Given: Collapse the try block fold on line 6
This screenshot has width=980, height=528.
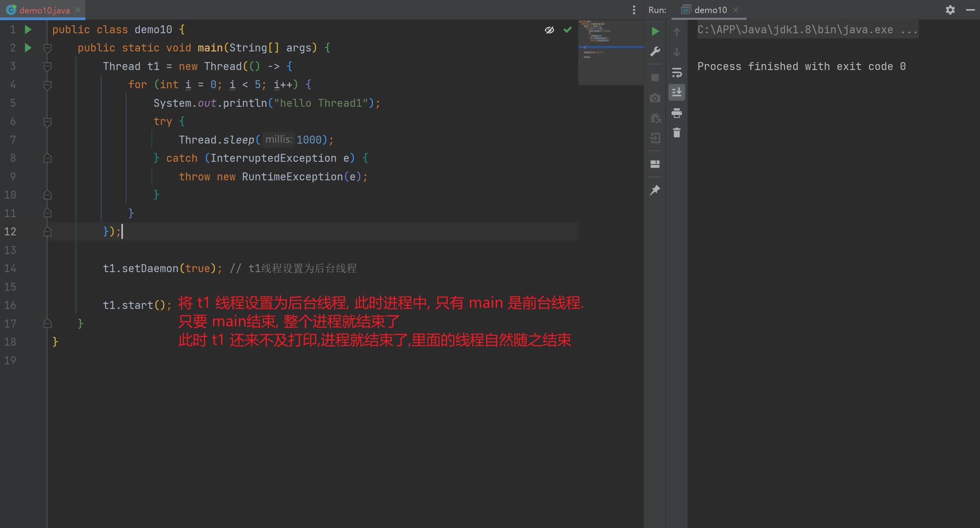Looking at the screenshot, I should point(47,122).
